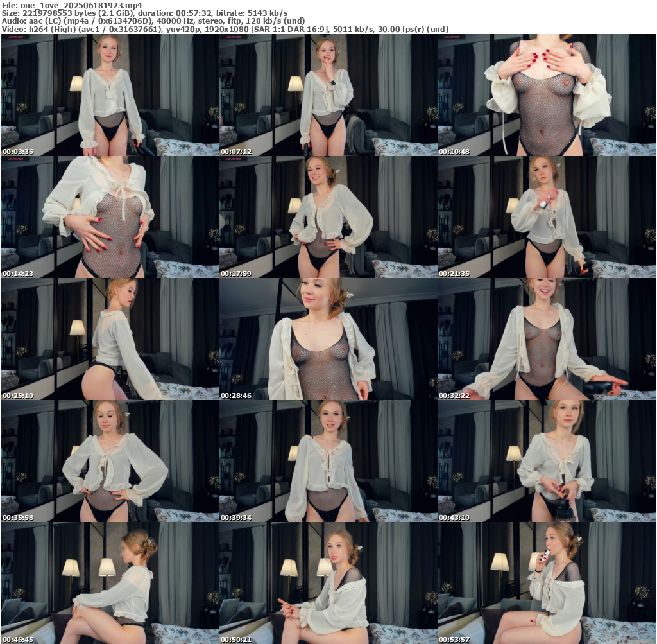Click the Size and duration info line
Screen dimensions: 657x644
coord(144,13)
